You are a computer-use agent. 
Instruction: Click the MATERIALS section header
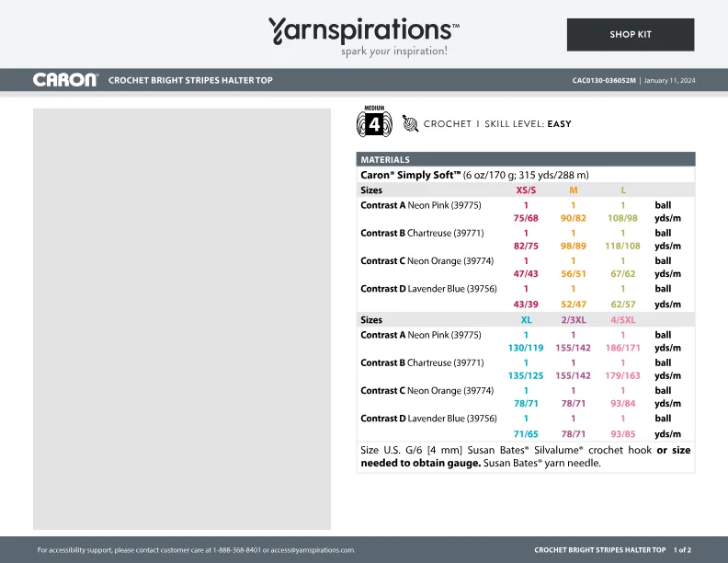526,159
